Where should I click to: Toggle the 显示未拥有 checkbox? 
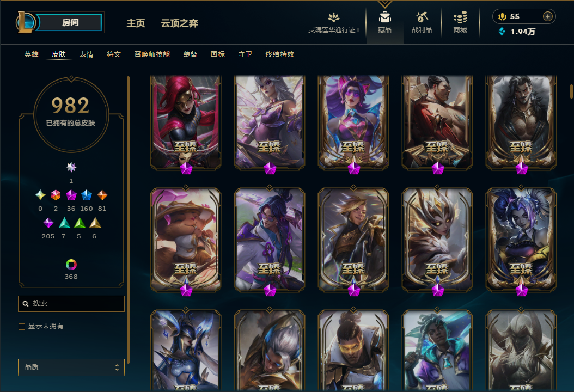tap(22, 327)
